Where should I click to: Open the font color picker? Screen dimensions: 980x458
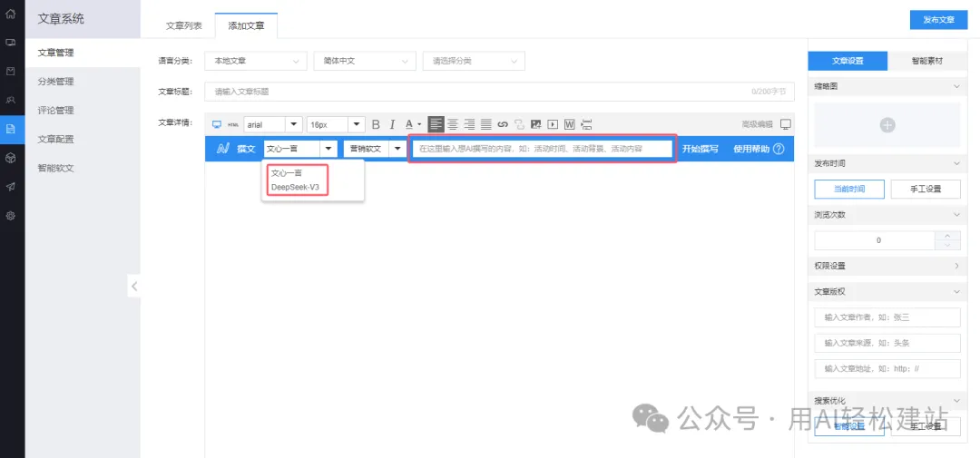[411, 124]
